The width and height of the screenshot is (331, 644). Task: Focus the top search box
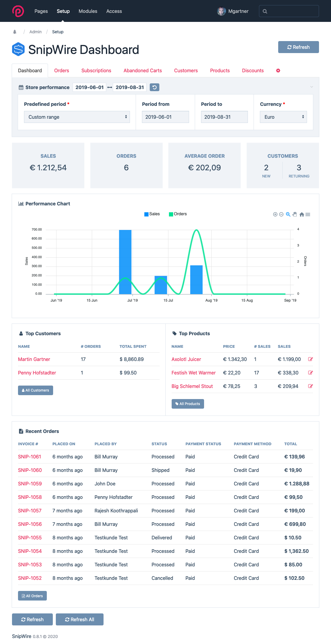pos(289,11)
